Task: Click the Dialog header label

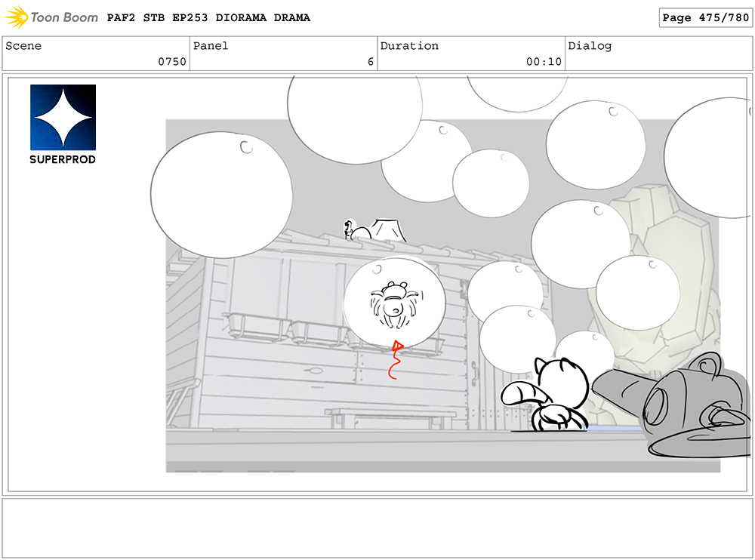Action: click(x=590, y=46)
